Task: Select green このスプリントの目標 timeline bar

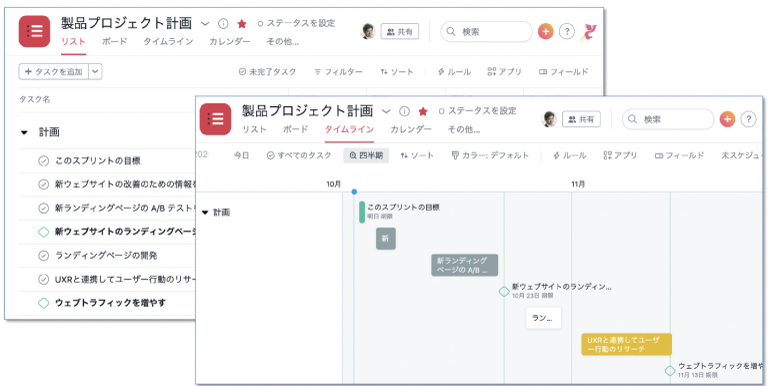Action: (362, 212)
